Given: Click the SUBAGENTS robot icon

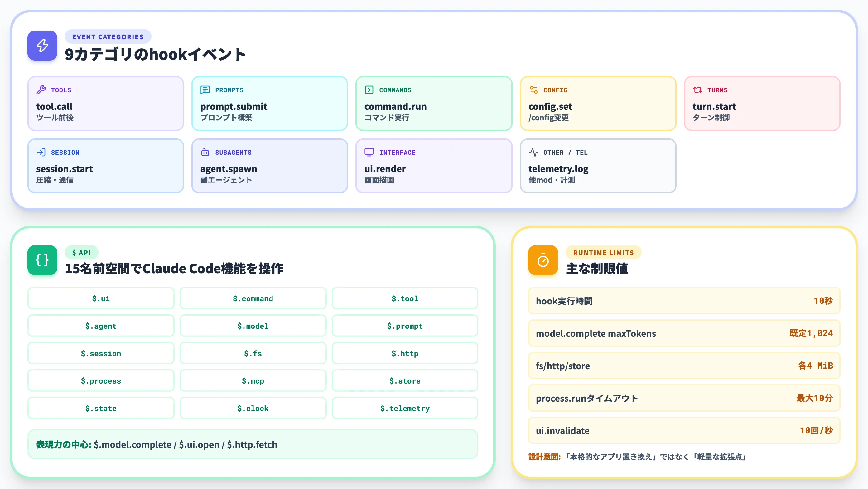Looking at the screenshot, I should click(205, 152).
